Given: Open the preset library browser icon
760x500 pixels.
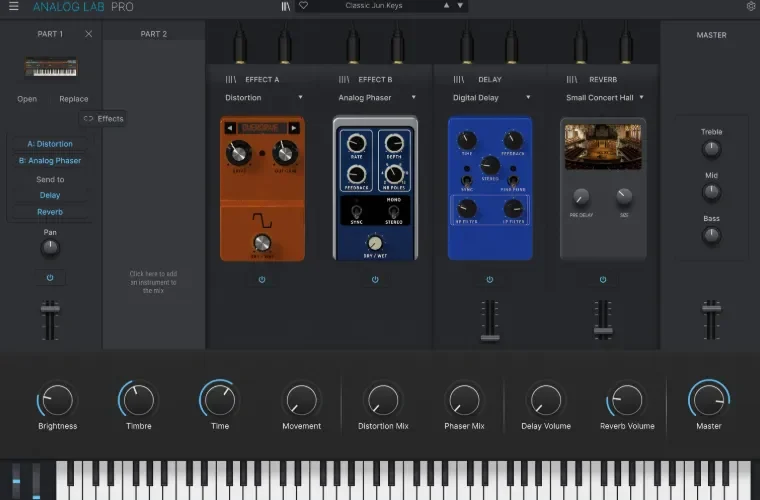Looking at the screenshot, I should [x=286, y=6].
